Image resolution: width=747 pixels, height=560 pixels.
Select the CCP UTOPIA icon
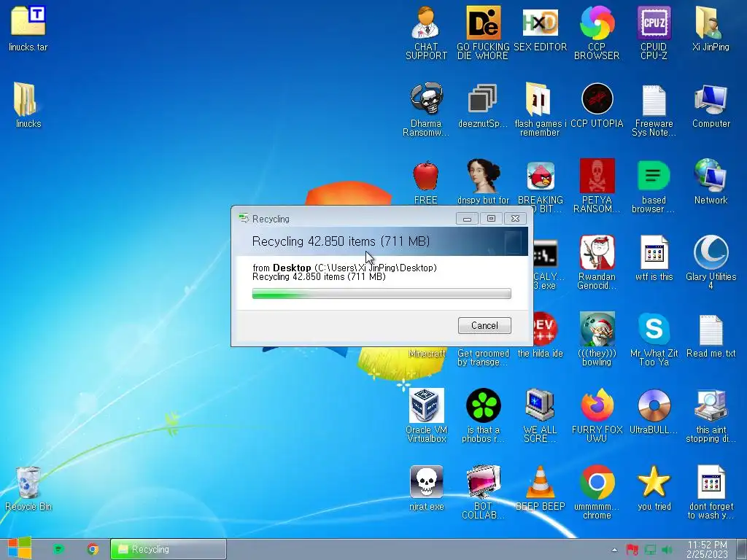(x=597, y=106)
